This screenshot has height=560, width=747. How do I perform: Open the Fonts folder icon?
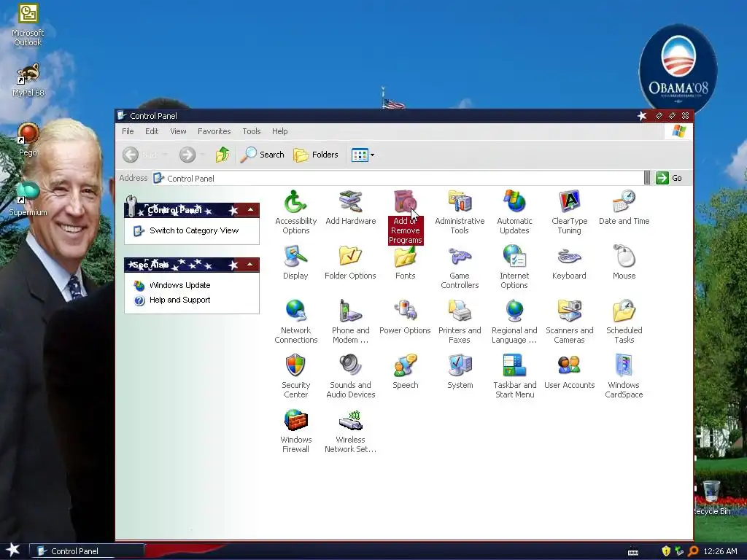coord(406,262)
